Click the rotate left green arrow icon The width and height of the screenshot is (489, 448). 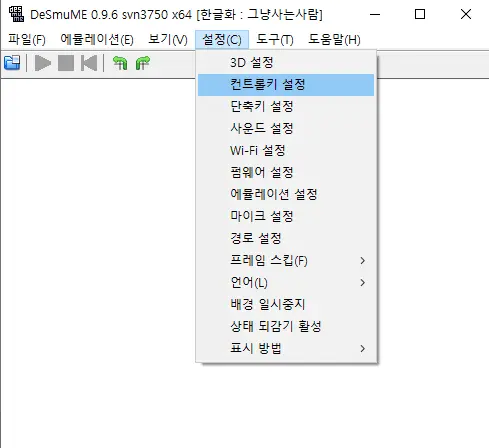click(x=120, y=63)
